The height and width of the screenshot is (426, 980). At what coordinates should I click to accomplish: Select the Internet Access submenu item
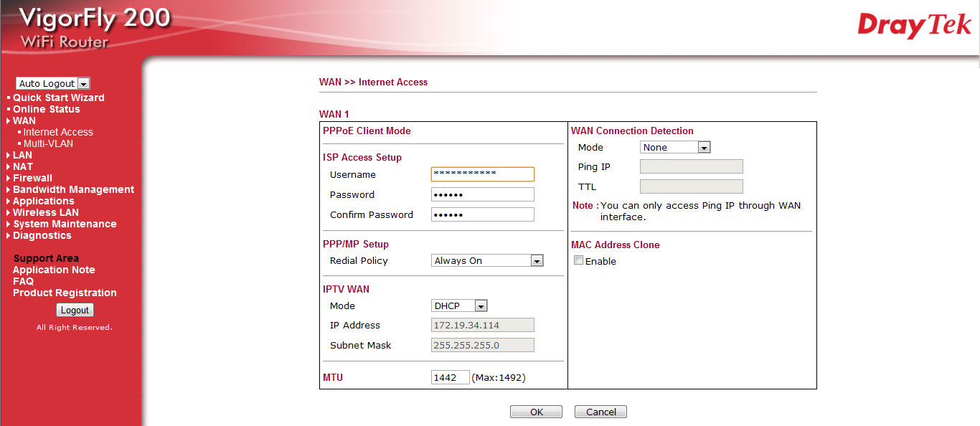coord(57,132)
